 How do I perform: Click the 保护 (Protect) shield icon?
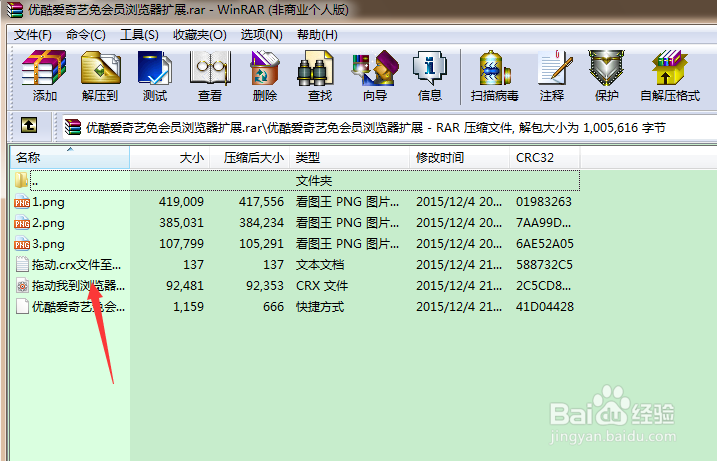click(606, 68)
